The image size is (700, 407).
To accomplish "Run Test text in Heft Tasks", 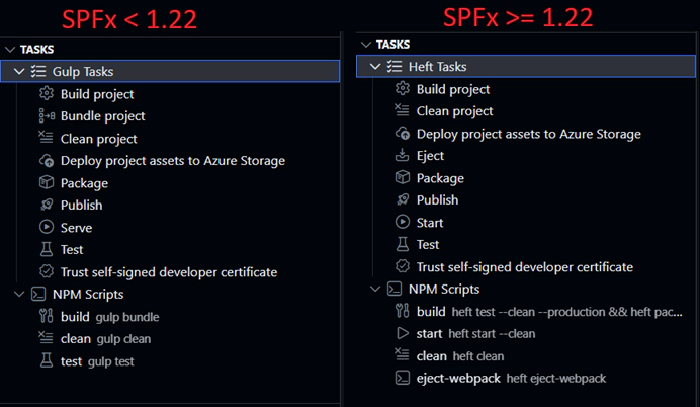I will (428, 245).
